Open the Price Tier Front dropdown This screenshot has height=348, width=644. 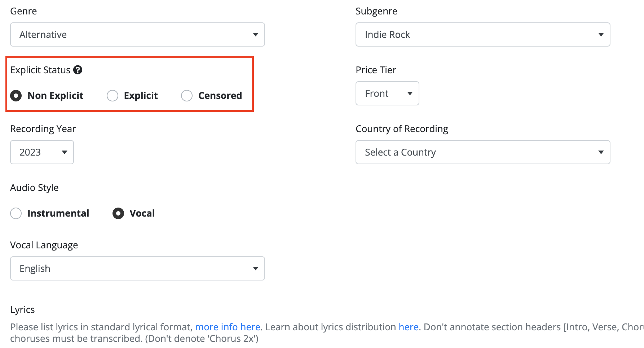tap(387, 93)
